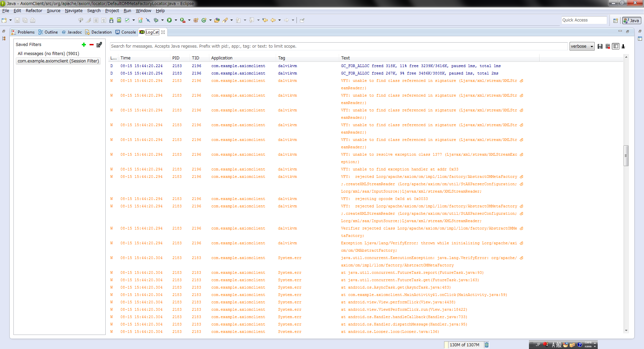Clear the LogCat log
Viewport: 644px width, 349px height.
pos(608,46)
